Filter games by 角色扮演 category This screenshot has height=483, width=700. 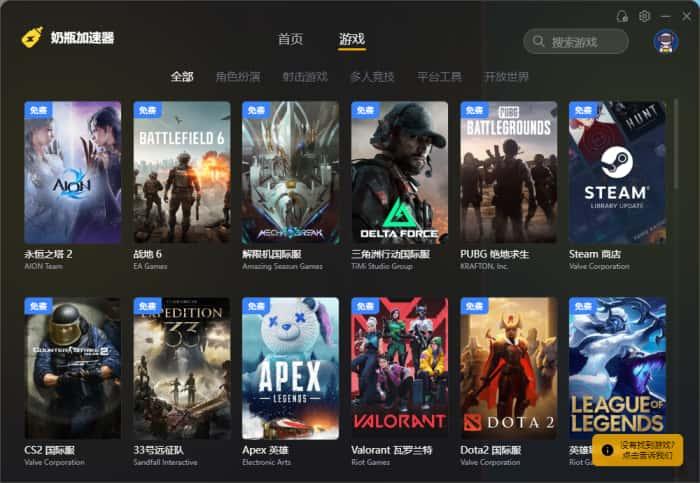pos(238,77)
